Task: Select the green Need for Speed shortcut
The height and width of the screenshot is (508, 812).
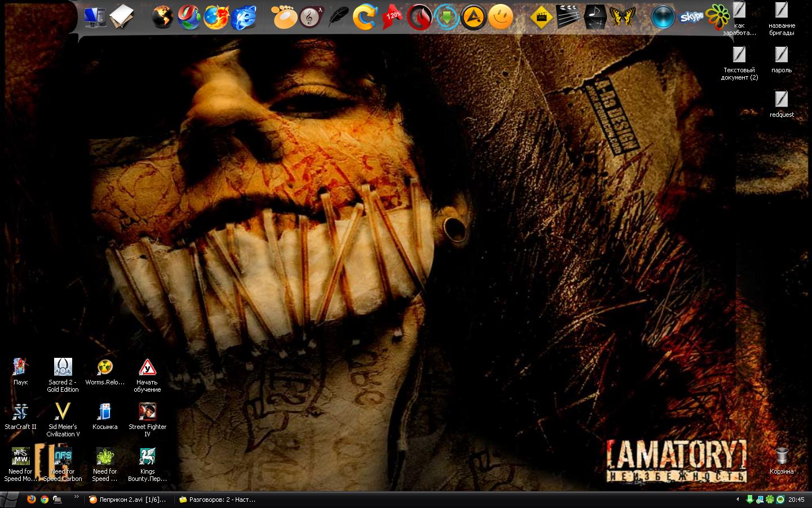Action: pos(105,464)
